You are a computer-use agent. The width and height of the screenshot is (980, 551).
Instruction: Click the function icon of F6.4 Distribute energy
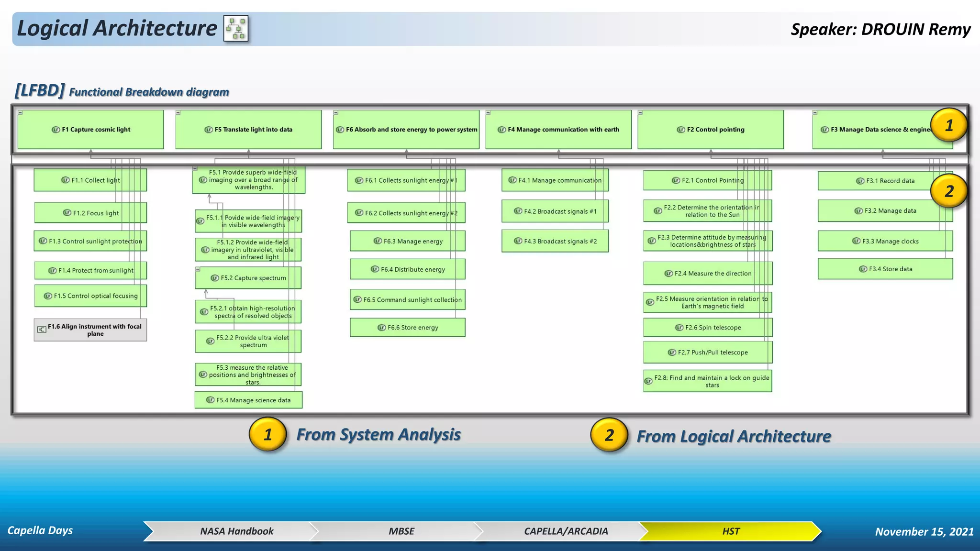click(375, 269)
